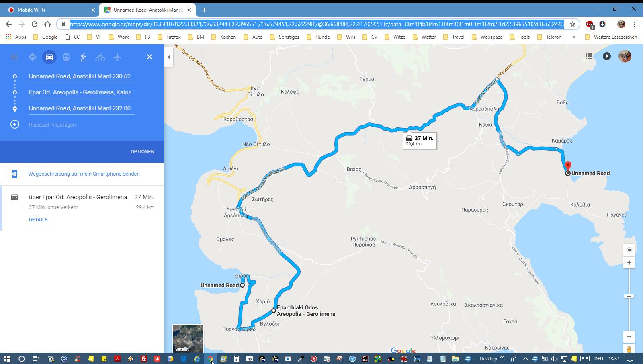Close the Mobile Wi-Fi tab
Screen dimensions: 643x364
[93, 10]
